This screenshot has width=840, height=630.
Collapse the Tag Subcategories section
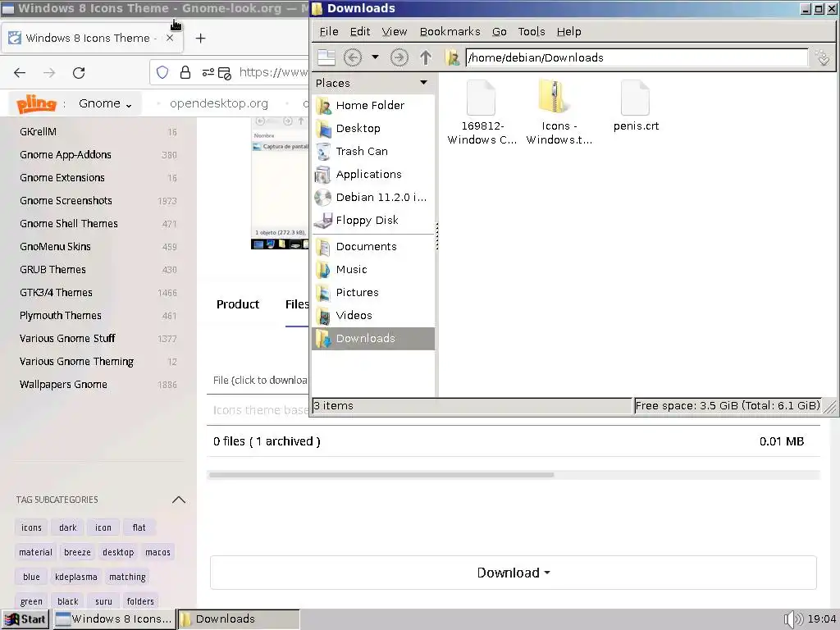tap(178, 500)
